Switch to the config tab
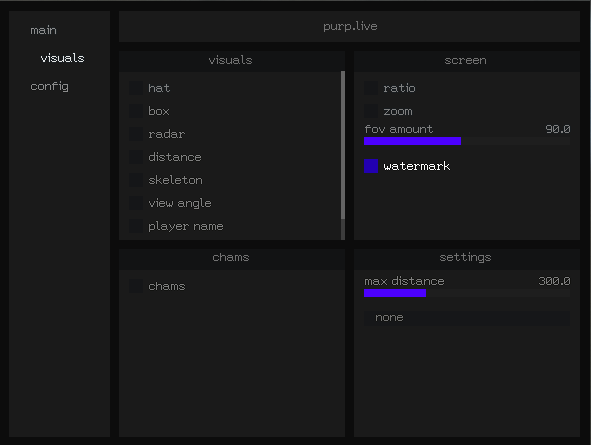The height and width of the screenshot is (445, 591). (x=49, y=86)
